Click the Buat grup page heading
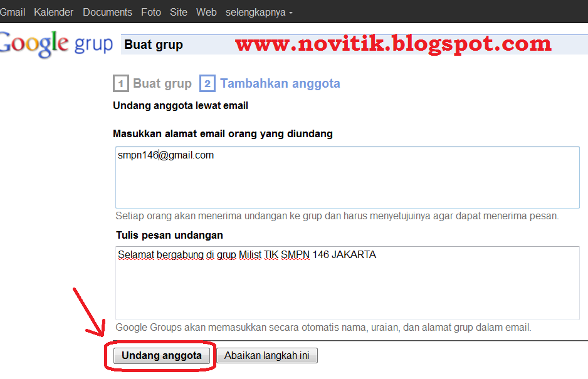Image resolution: width=588 pixels, height=379 pixels. (154, 44)
